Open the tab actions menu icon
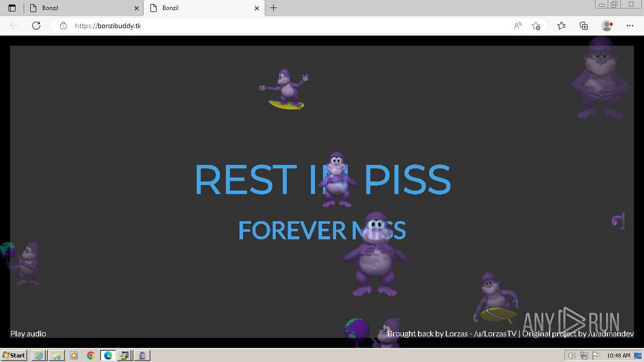 coord(12,8)
